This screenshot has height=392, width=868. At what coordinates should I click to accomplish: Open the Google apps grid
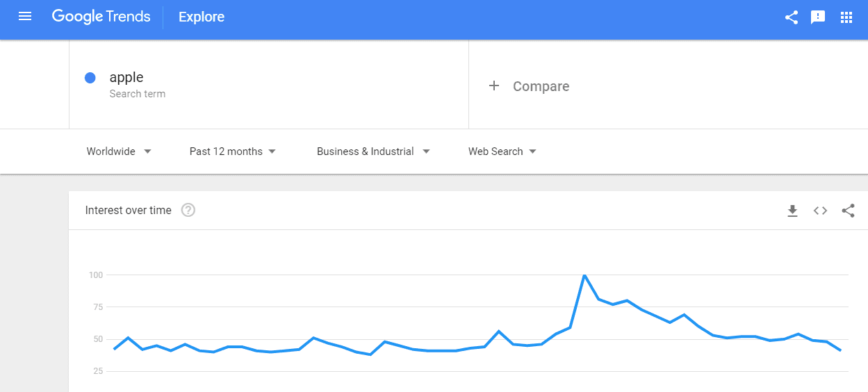pos(846,17)
